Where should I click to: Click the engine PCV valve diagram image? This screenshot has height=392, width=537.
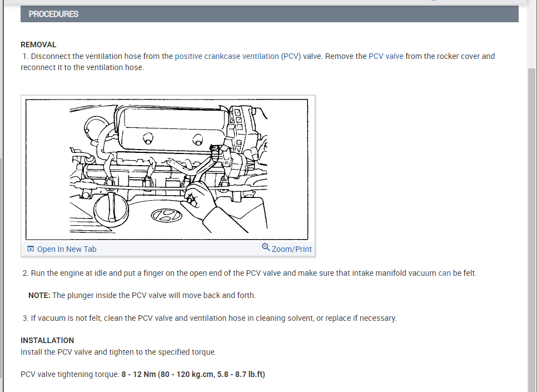click(x=167, y=169)
